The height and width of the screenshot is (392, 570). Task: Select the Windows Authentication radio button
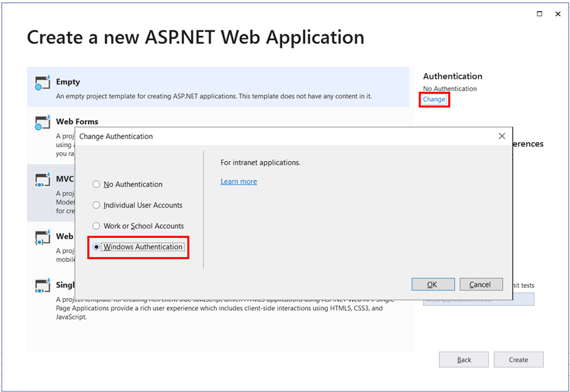(x=96, y=247)
